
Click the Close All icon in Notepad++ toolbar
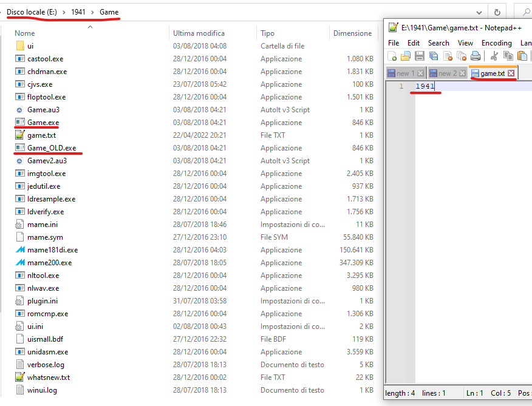(x=462, y=56)
